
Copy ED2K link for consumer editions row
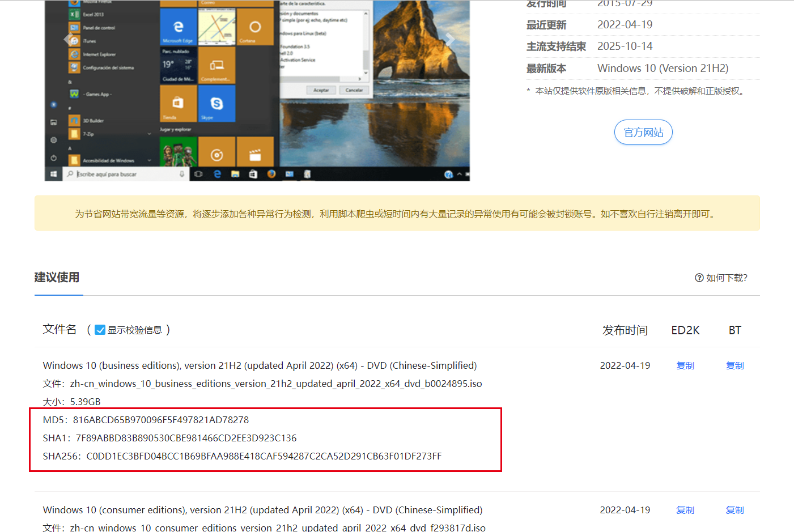click(x=685, y=510)
